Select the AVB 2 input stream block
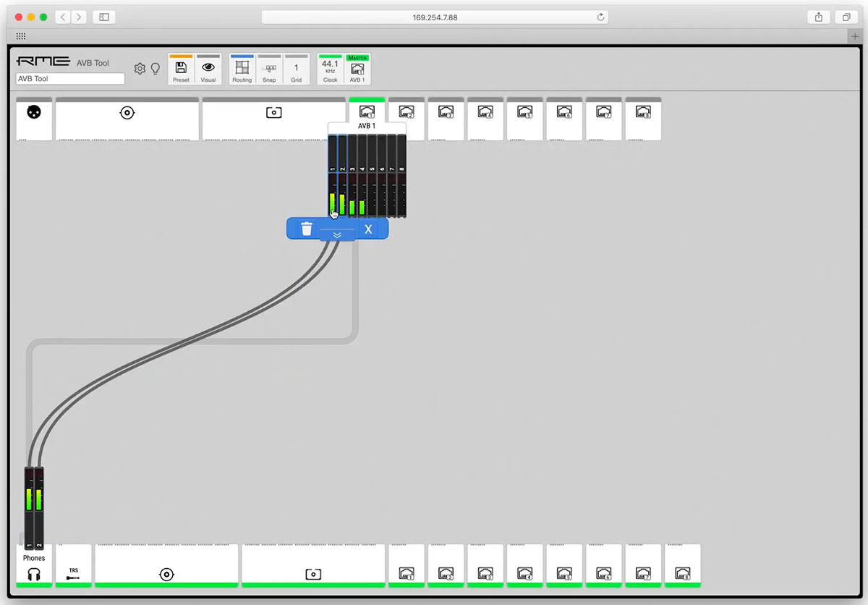 click(407, 119)
